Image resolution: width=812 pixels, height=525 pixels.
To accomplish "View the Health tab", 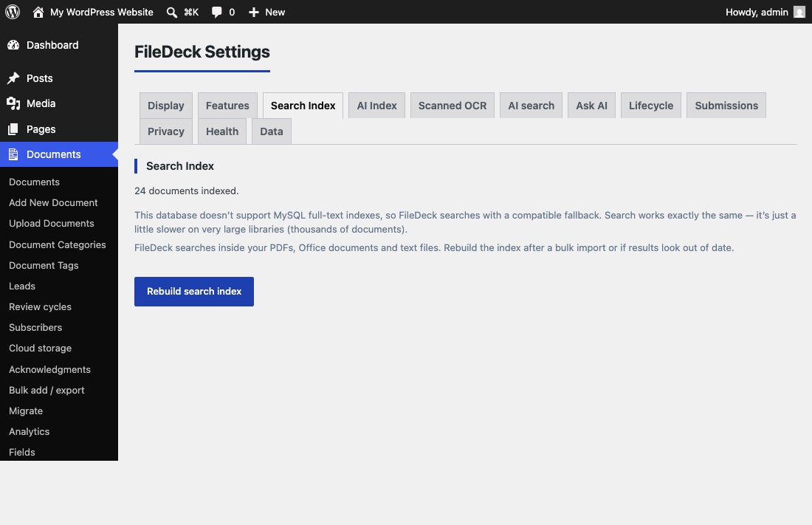I will 222,131.
